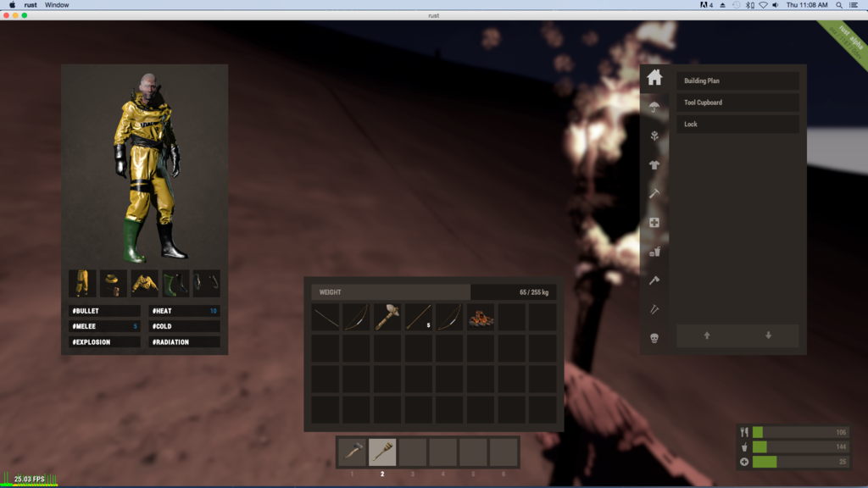Click the #BULLET protection stat
The image size is (868, 488).
[104, 311]
